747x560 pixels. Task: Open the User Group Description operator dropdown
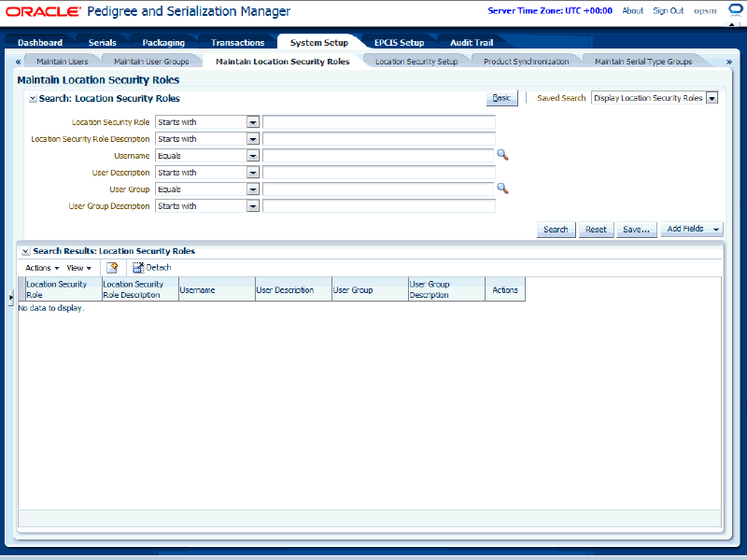(253, 206)
